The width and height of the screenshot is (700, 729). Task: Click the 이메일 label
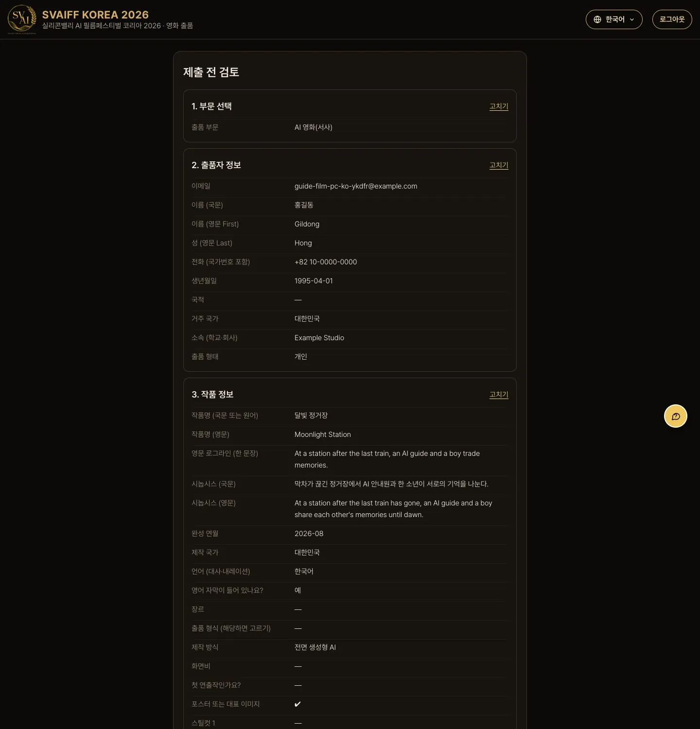[201, 186]
